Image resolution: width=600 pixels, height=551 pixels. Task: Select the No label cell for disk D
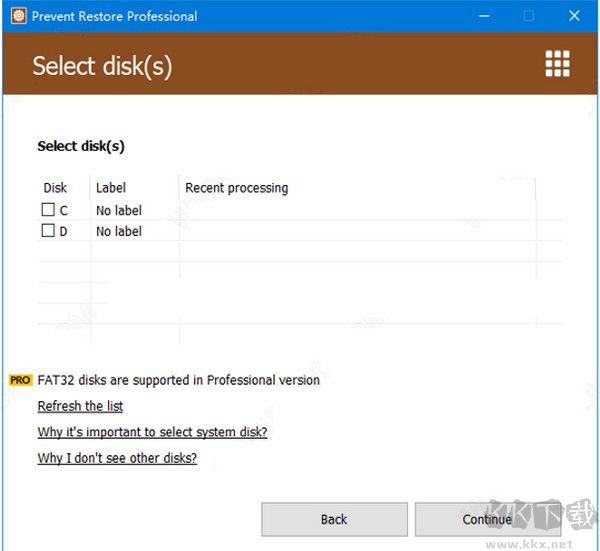click(119, 232)
